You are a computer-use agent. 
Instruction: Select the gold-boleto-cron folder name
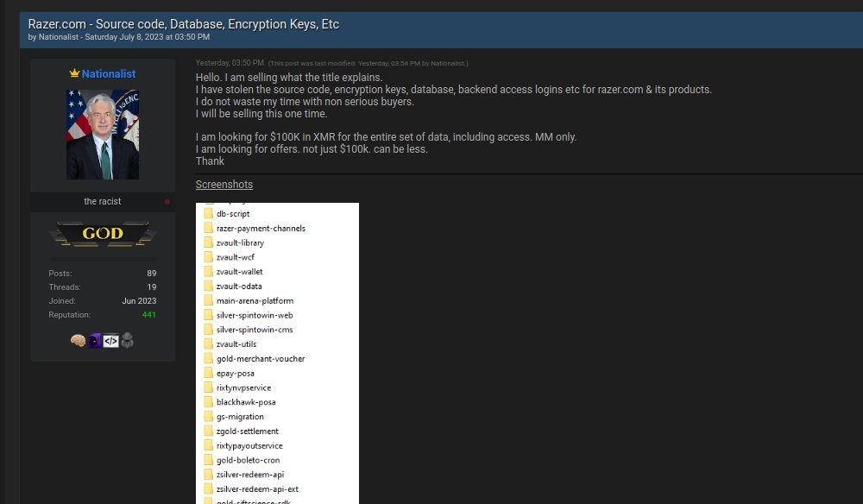[248, 460]
